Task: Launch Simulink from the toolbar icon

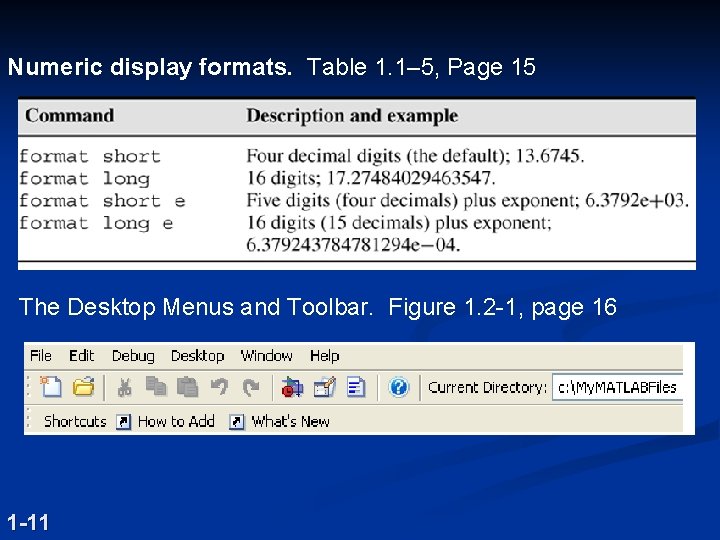Action: pyautogui.click(x=292, y=387)
